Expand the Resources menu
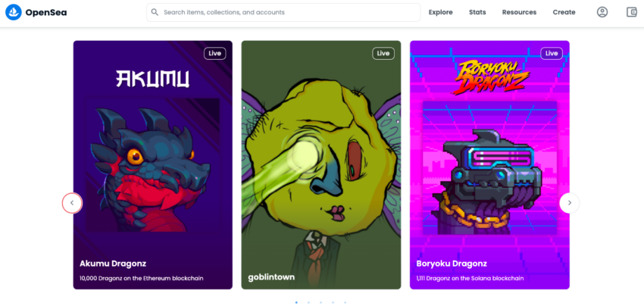 coord(519,12)
